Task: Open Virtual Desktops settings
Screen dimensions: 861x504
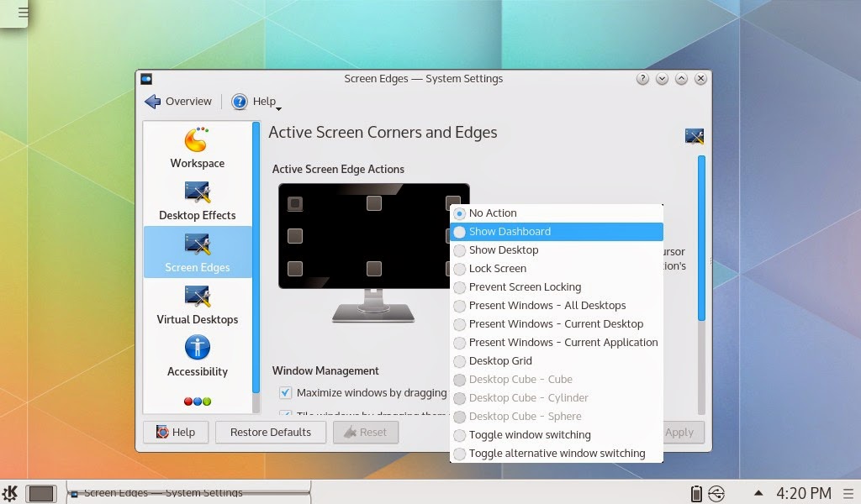Action: click(x=197, y=304)
